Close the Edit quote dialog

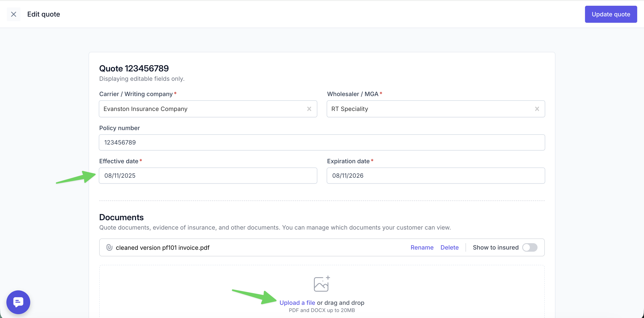[x=13, y=14]
